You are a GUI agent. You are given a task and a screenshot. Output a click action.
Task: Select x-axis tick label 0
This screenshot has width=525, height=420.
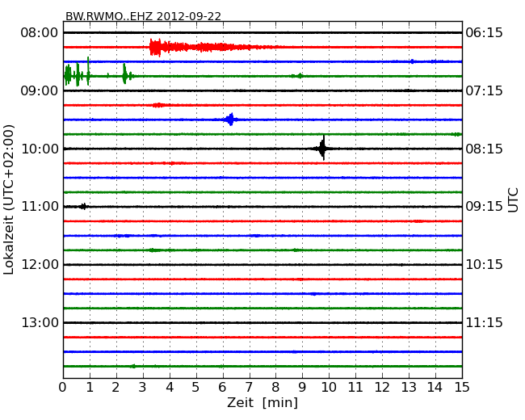pyautogui.click(x=63, y=387)
